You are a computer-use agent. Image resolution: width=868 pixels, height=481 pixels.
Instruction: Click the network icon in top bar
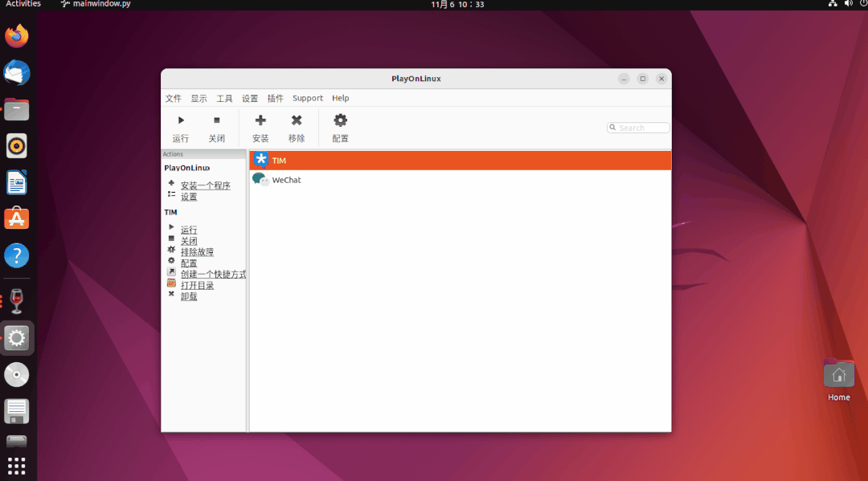tap(833, 4)
